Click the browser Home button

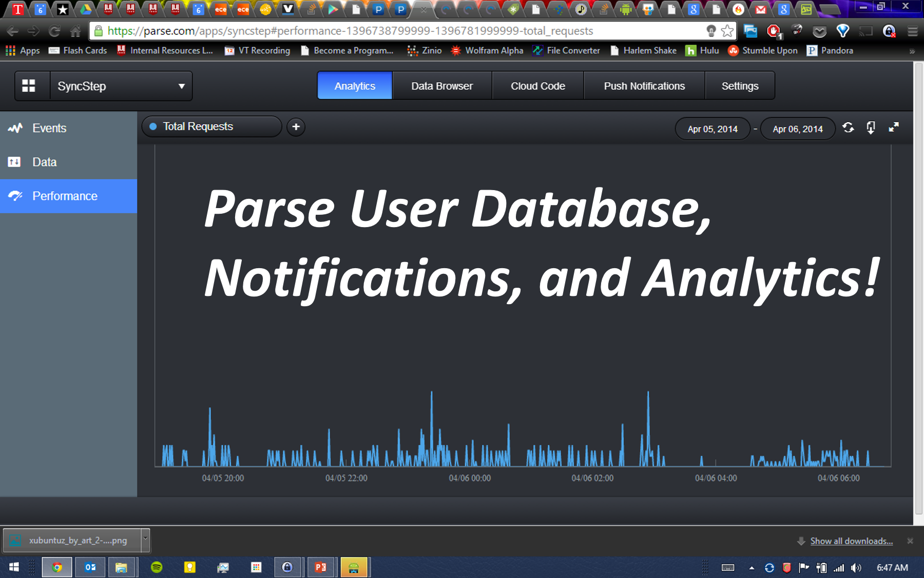(x=75, y=31)
